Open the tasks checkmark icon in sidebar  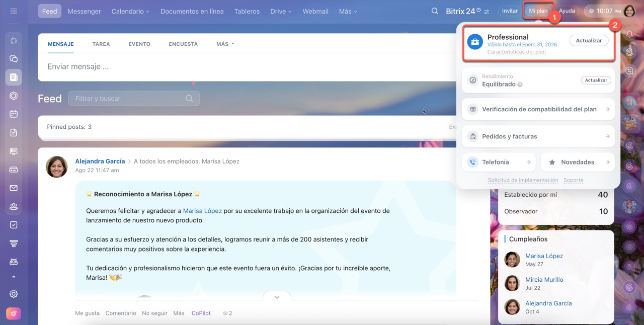point(14,225)
